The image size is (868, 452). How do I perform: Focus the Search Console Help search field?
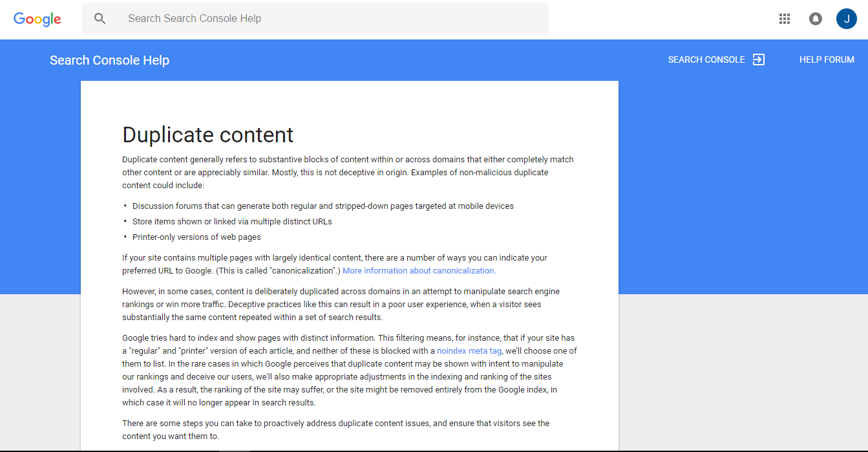323,19
